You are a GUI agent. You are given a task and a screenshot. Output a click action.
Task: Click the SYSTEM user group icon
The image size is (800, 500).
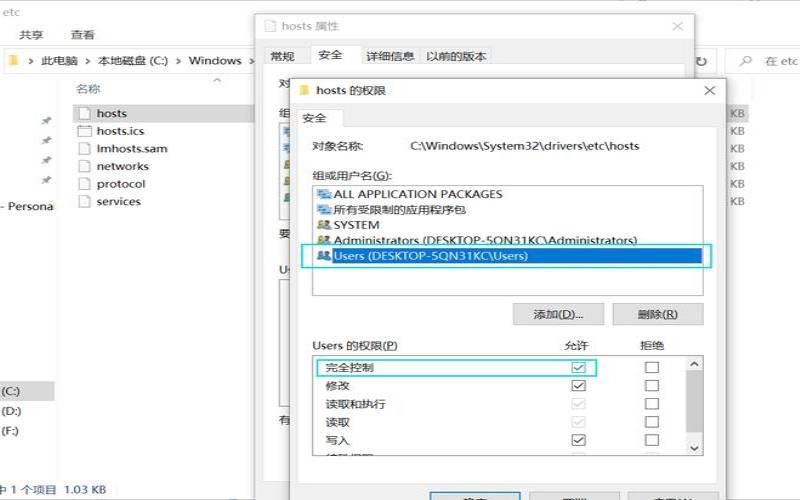click(x=324, y=225)
